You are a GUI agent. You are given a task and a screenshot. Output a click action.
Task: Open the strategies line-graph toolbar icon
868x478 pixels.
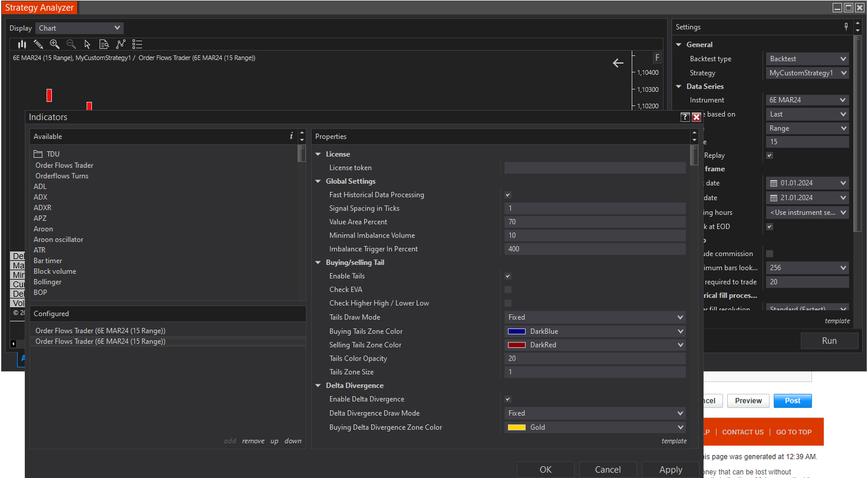(121, 44)
